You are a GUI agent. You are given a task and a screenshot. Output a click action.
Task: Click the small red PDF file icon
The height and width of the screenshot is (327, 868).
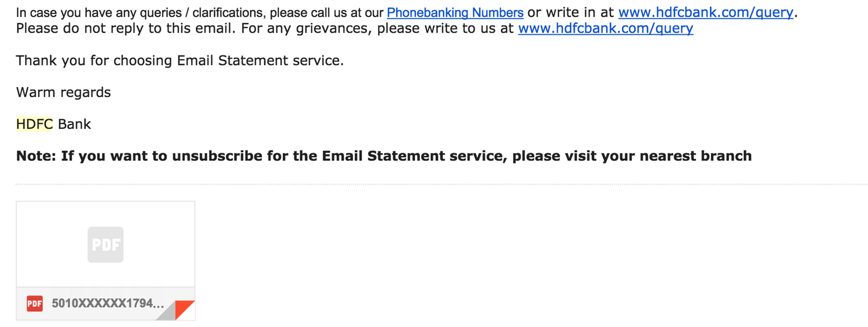pyautogui.click(x=35, y=304)
